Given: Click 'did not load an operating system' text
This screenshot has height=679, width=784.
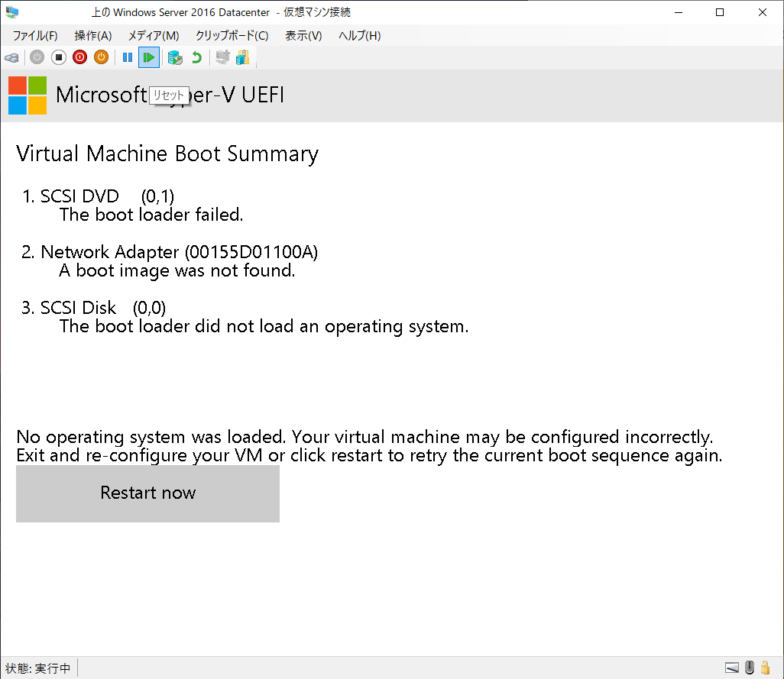Looking at the screenshot, I should tap(331, 326).
